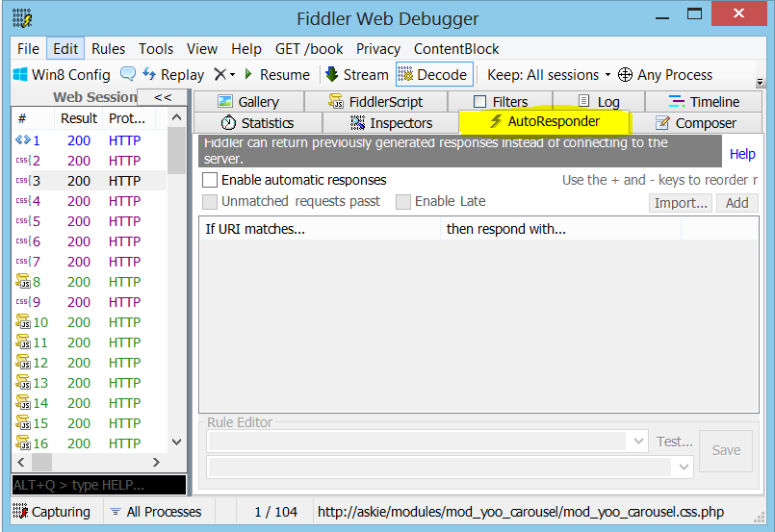Click the Any Process crosshair target icon
Image resolution: width=775 pixels, height=532 pixels.
(625, 75)
